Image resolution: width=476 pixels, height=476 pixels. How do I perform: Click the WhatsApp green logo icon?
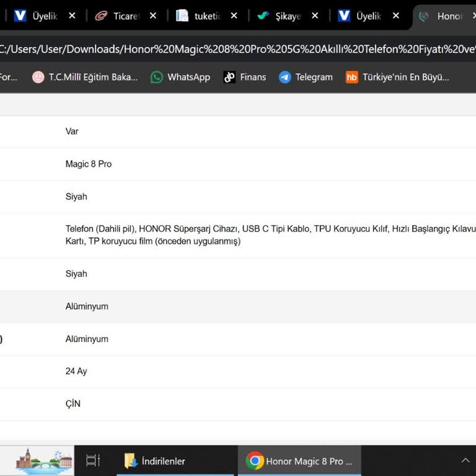tap(157, 77)
